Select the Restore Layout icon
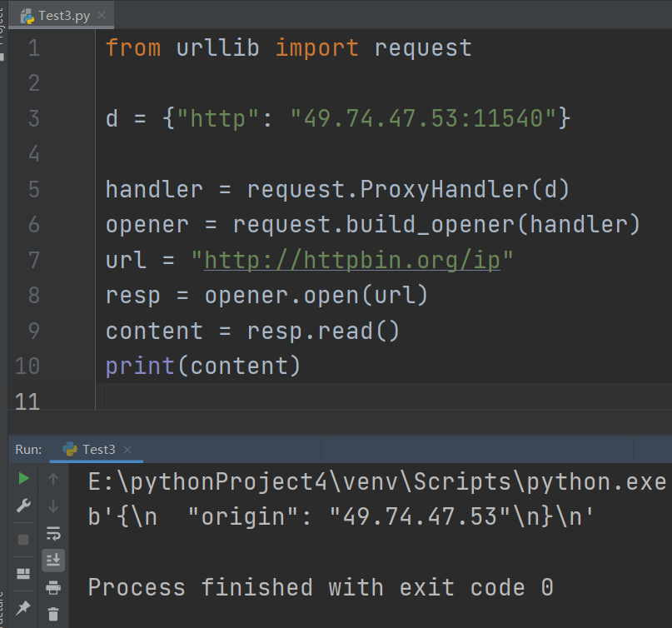Viewport: 672px width, 628px height. click(22, 572)
